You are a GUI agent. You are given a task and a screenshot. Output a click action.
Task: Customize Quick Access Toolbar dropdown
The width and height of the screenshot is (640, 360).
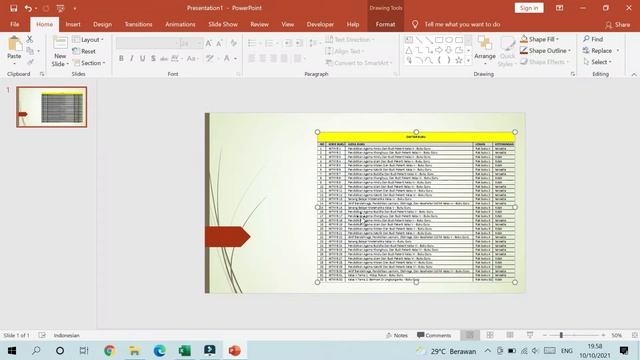75,8
